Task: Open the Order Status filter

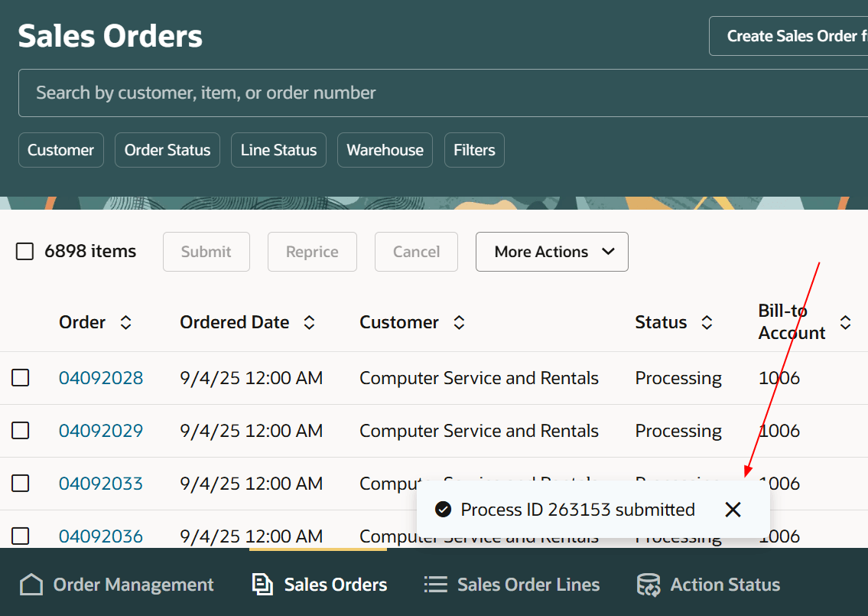Action: 167,150
